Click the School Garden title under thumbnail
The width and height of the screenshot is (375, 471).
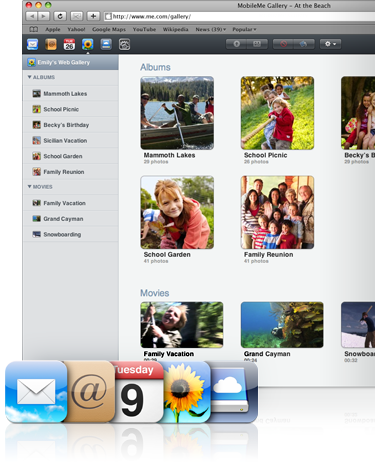click(x=167, y=254)
